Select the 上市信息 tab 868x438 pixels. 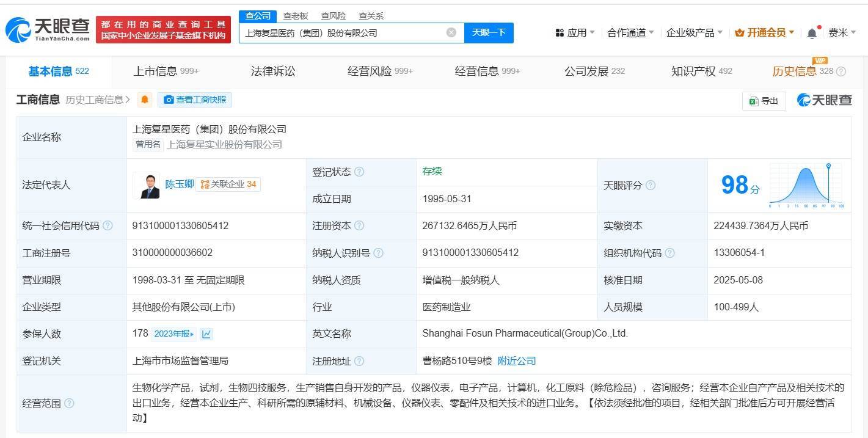166,71
